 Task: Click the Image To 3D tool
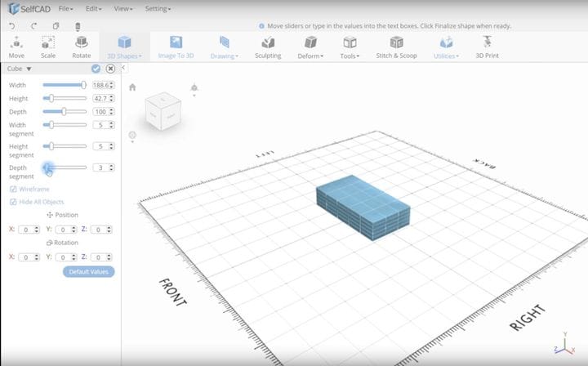pos(176,47)
